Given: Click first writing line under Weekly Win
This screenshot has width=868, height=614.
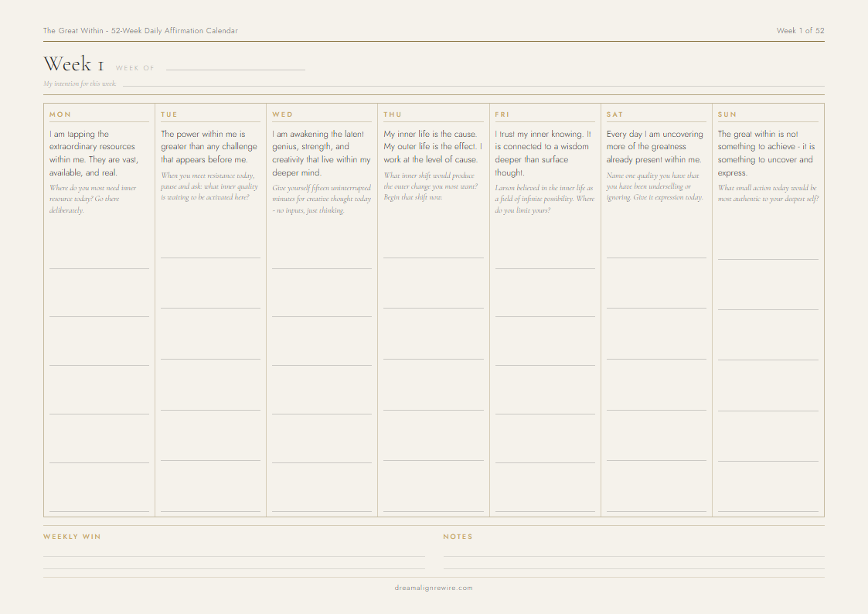Looking at the screenshot, I should (x=234, y=556).
